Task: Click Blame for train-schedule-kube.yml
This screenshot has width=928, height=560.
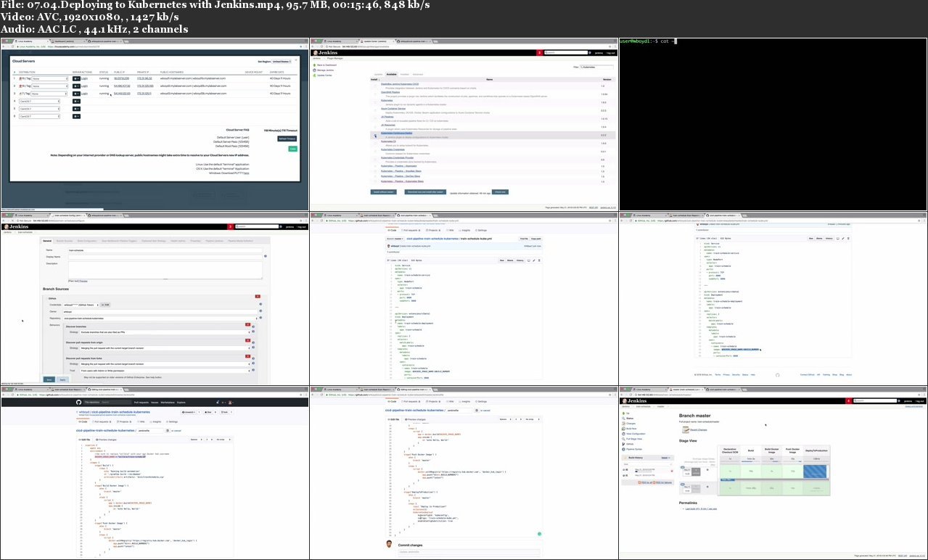Action: click(x=510, y=260)
